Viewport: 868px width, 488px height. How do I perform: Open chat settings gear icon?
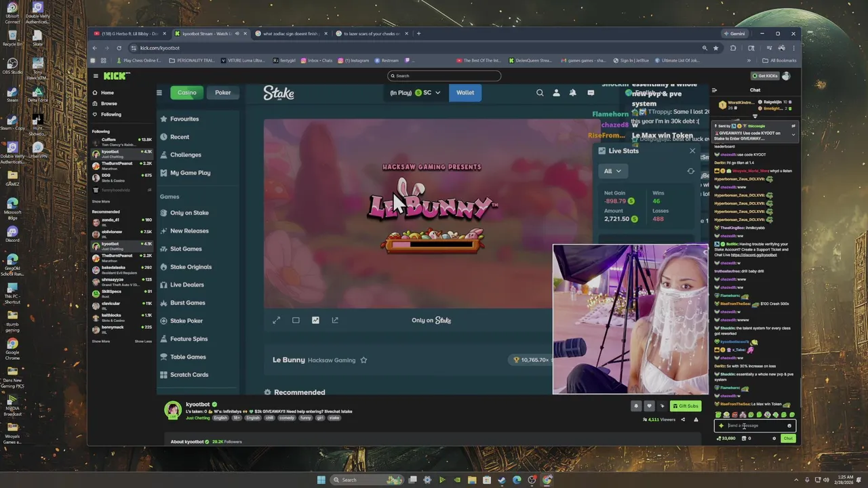[774, 439]
